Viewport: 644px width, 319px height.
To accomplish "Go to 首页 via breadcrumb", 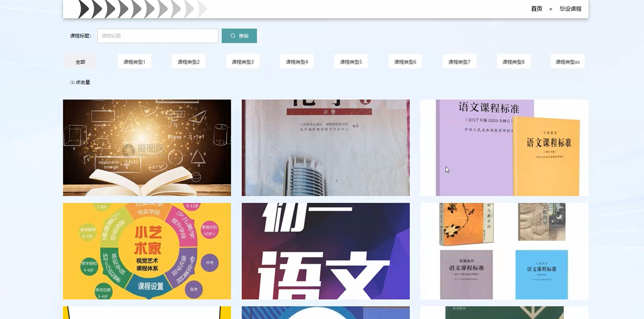I will tap(537, 9).
